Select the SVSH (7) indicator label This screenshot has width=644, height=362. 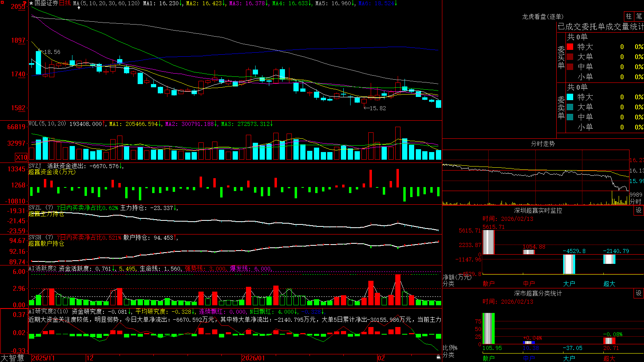41,238
